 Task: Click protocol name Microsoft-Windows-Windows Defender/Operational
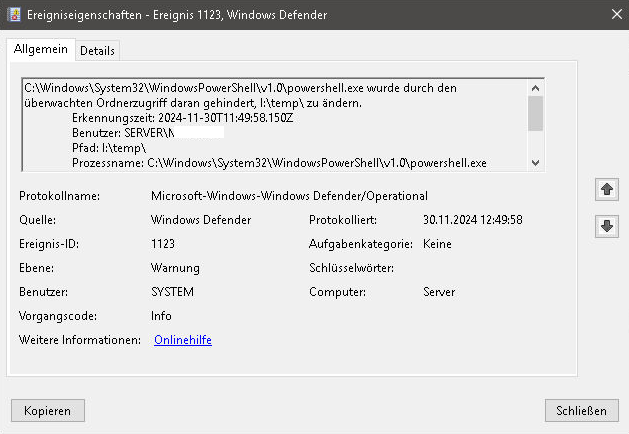click(x=289, y=196)
